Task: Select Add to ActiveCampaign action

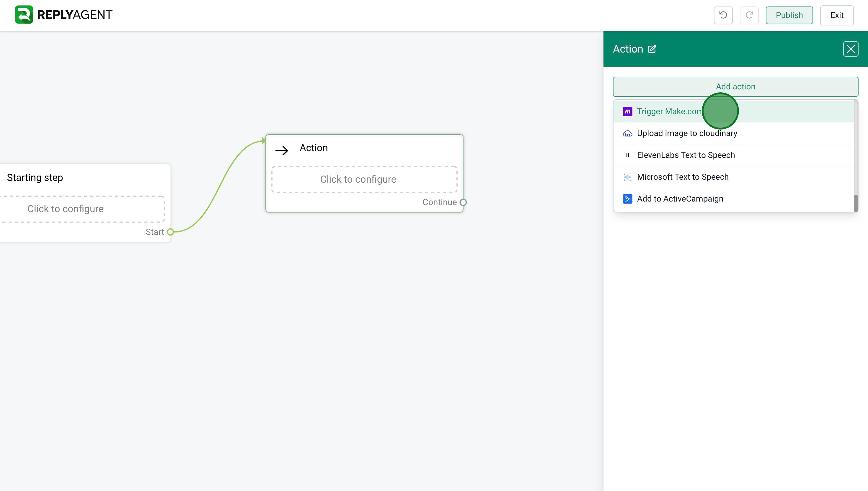Action: point(733,199)
